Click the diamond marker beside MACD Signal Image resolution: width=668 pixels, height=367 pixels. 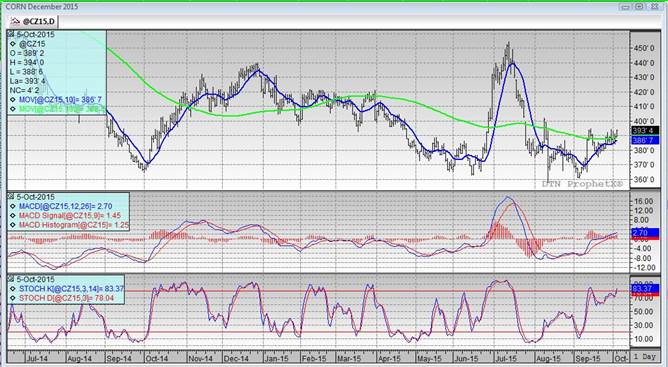[x=13, y=216]
